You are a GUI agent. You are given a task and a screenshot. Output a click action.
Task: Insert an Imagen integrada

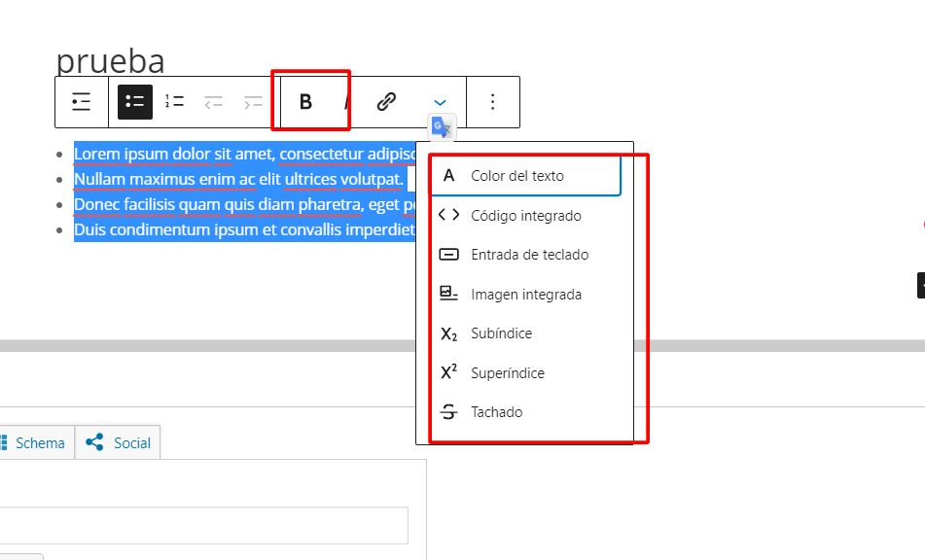point(524,295)
